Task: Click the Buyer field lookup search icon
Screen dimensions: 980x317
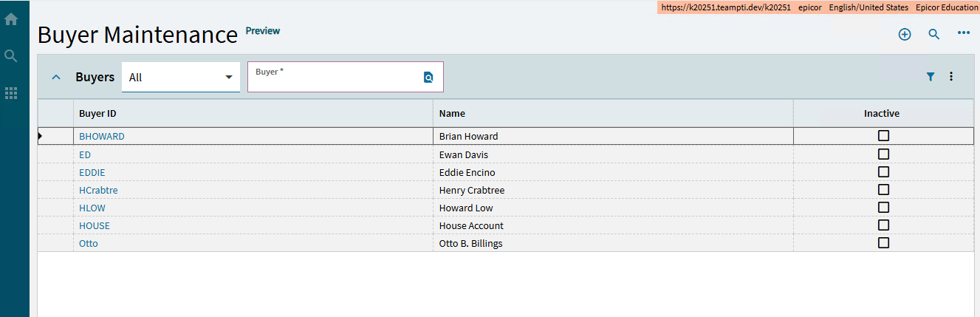Action: tap(428, 77)
